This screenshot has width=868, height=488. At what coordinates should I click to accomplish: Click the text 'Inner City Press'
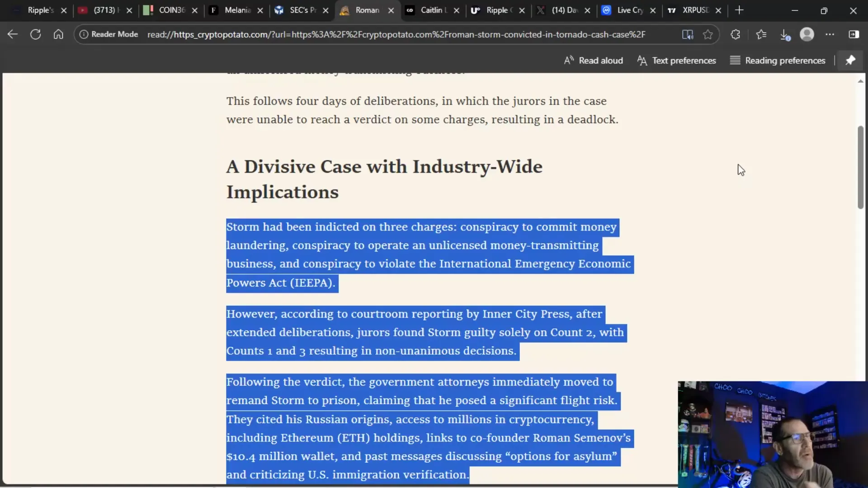click(x=525, y=314)
